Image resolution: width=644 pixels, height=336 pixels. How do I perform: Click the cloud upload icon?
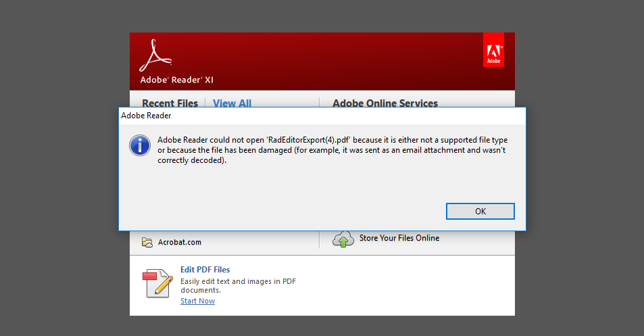(x=343, y=239)
